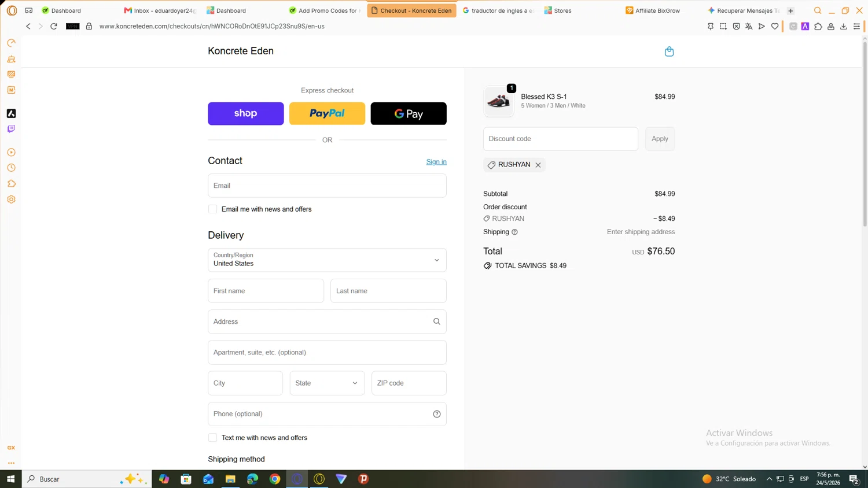
Task: Click the browser address bar URL
Action: pos(212,26)
